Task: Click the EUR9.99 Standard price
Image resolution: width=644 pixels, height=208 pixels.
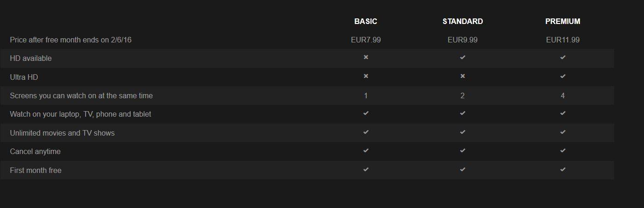Action: [463, 40]
